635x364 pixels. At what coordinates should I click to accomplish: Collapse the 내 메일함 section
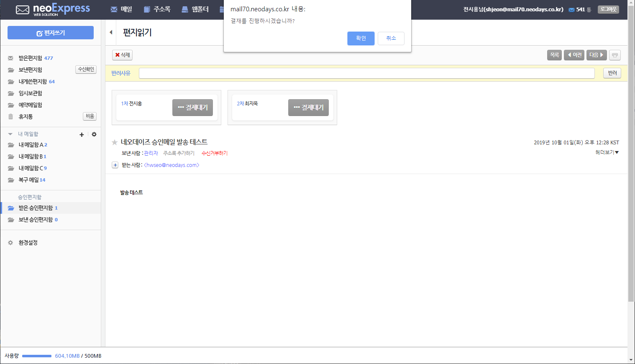pos(10,134)
